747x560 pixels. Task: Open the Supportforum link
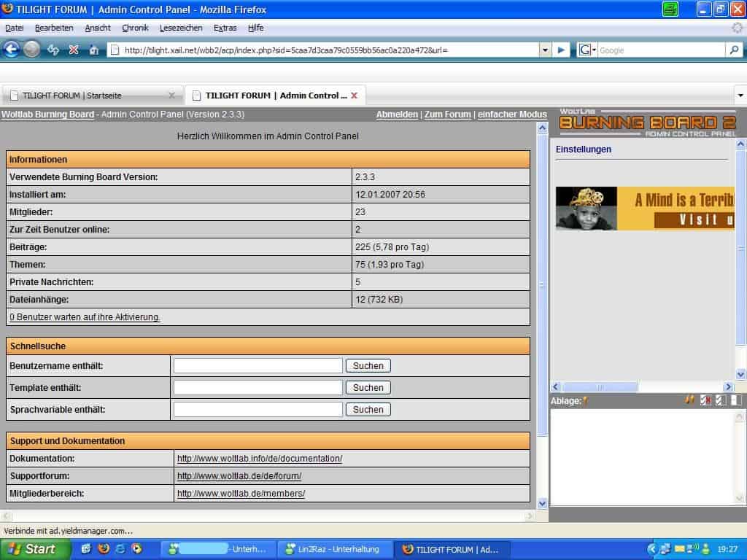point(239,476)
